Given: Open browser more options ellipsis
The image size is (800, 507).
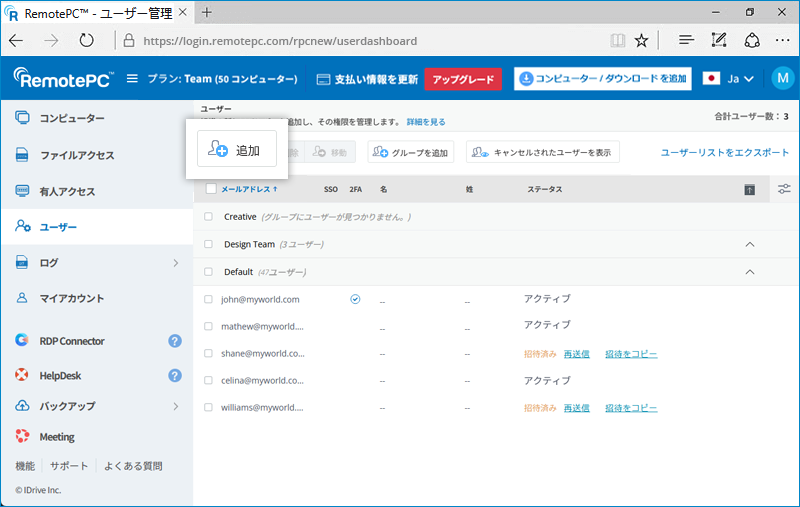Looking at the screenshot, I should click(782, 40).
